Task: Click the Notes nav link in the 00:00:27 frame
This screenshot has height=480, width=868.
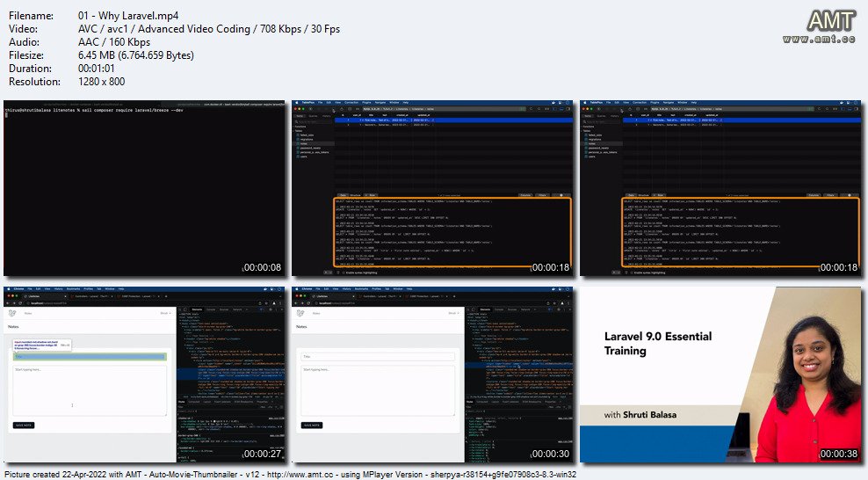Action: coord(28,313)
